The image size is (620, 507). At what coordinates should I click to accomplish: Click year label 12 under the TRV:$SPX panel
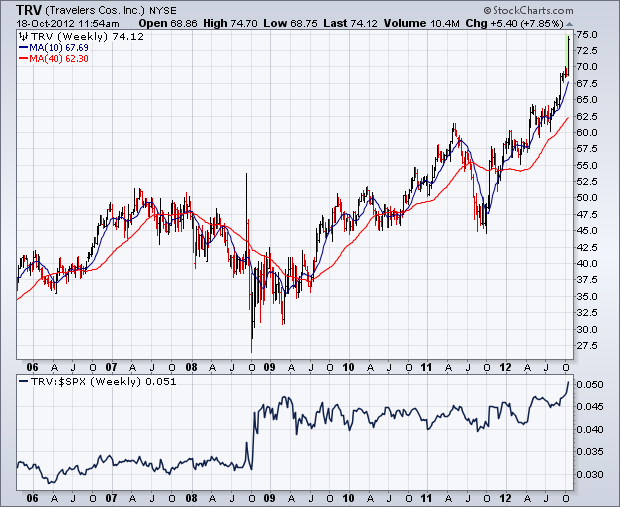pyautogui.click(x=505, y=498)
